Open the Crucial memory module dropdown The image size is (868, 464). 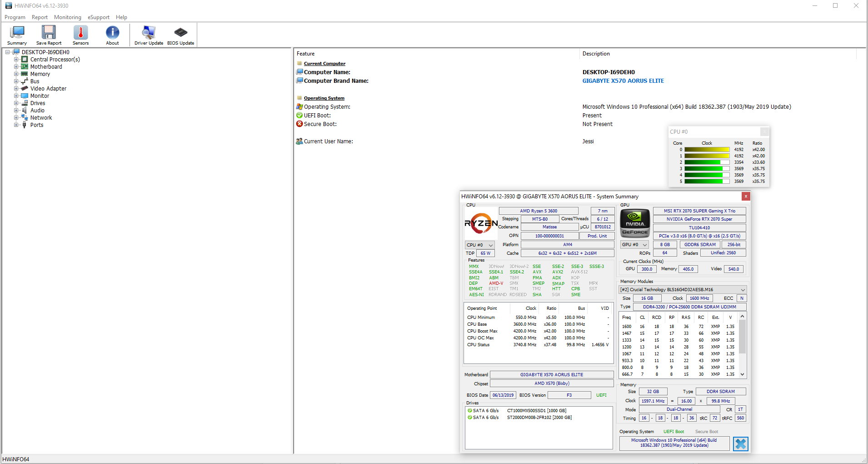(x=683, y=290)
